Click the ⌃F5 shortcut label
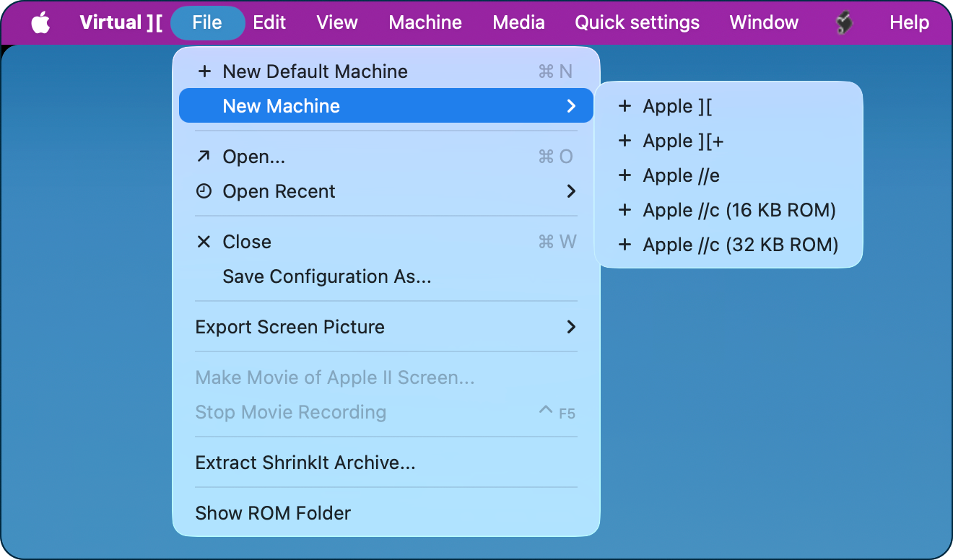Screen dimensions: 953x560 (x=557, y=413)
